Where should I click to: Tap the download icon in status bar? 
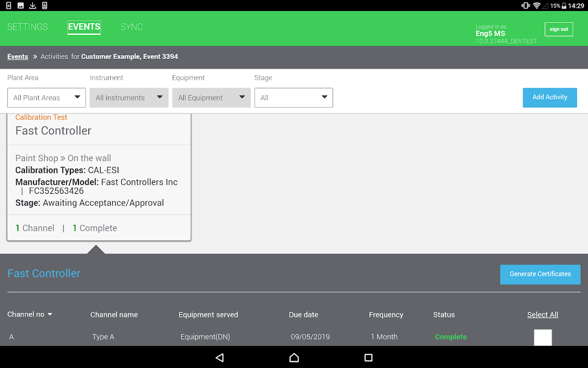33,6
